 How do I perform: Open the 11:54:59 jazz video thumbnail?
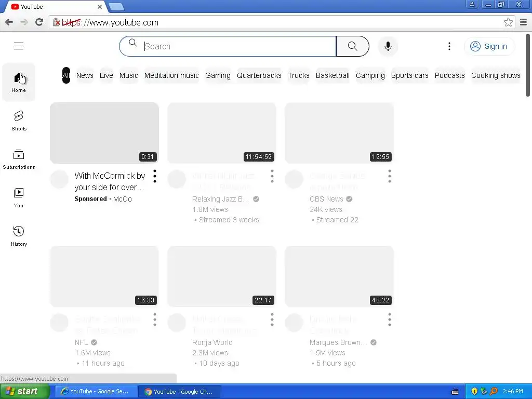[222, 133]
